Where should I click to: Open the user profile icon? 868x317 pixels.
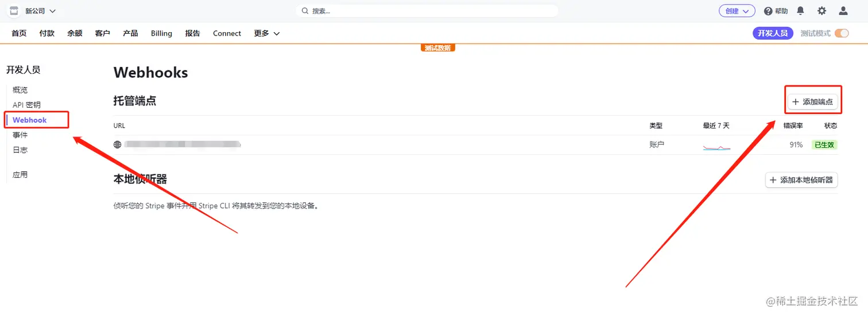(x=843, y=11)
